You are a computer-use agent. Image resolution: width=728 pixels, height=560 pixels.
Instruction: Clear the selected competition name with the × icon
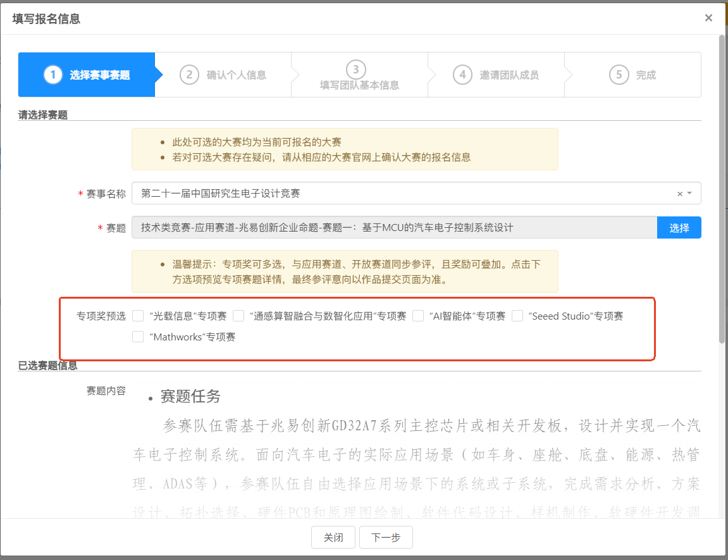pyautogui.click(x=680, y=194)
